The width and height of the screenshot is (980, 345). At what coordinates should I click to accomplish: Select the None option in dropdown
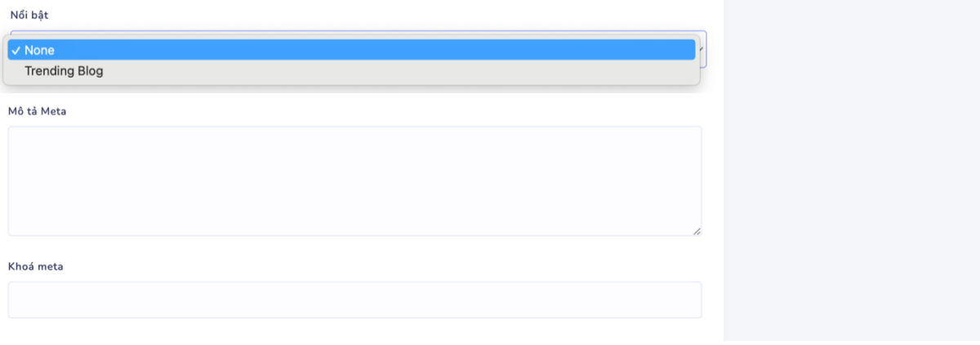(39, 50)
